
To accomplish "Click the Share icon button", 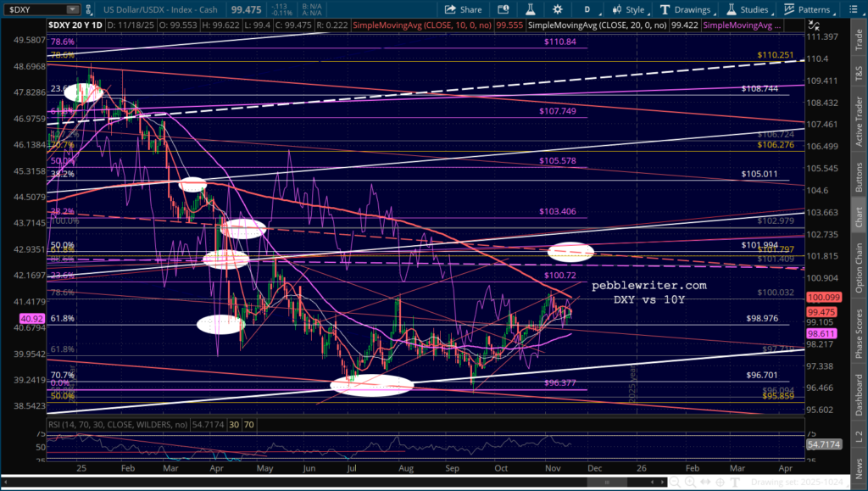I will point(463,9).
